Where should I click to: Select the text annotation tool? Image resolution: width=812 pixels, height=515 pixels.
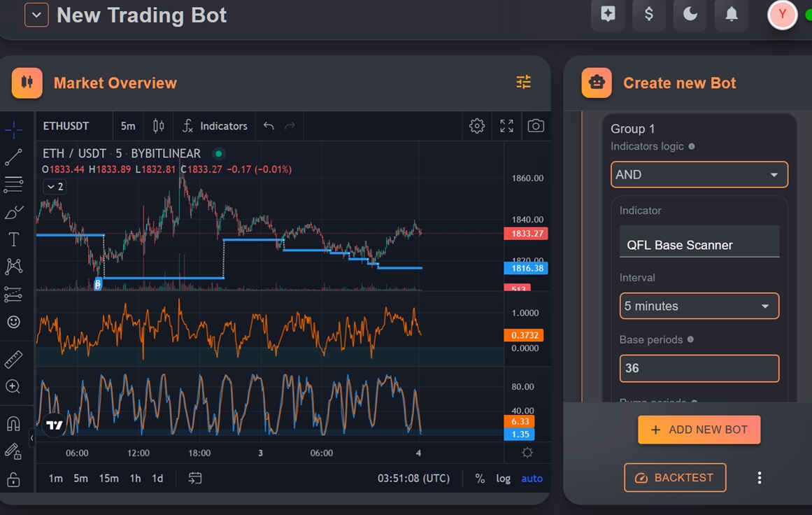[x=13, y=239]
